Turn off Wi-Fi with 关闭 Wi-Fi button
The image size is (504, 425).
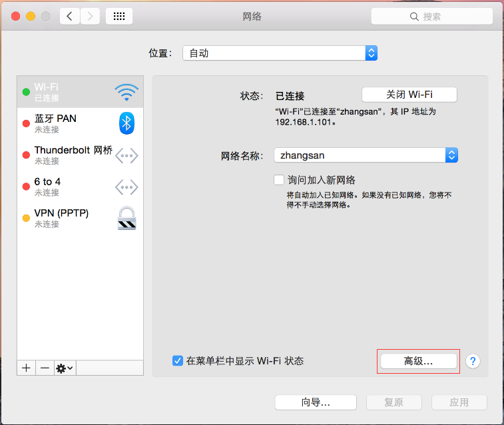(409, 95)
